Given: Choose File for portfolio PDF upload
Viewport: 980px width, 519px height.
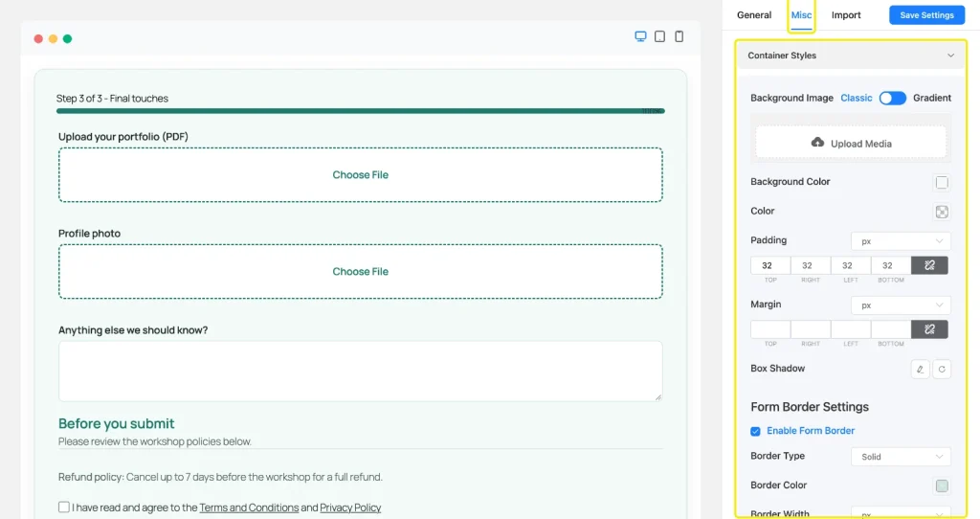Looking at the screenshot, I should coord(361,175).
